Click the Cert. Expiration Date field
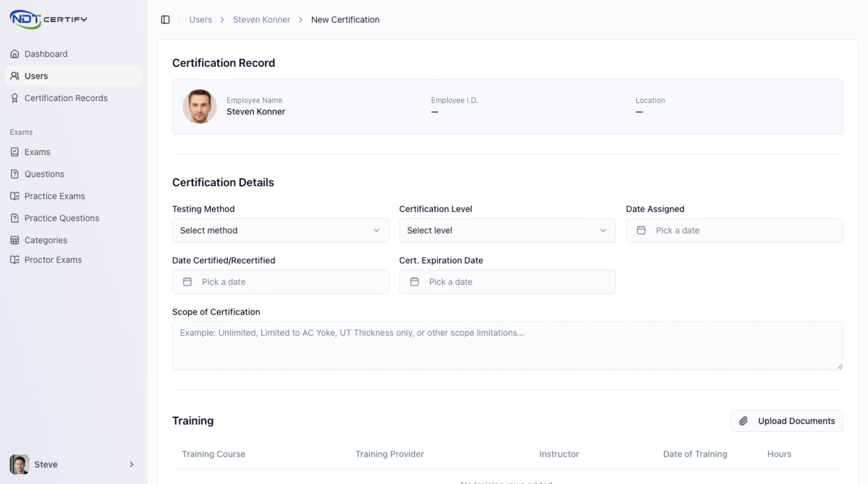Screen dimensions: 868x484 (x=507, y=282)
